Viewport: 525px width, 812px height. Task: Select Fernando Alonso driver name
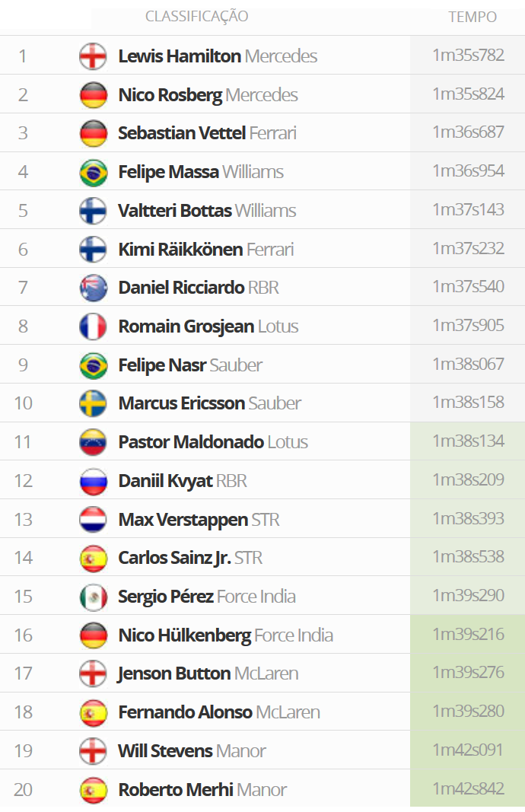point(186,712)
